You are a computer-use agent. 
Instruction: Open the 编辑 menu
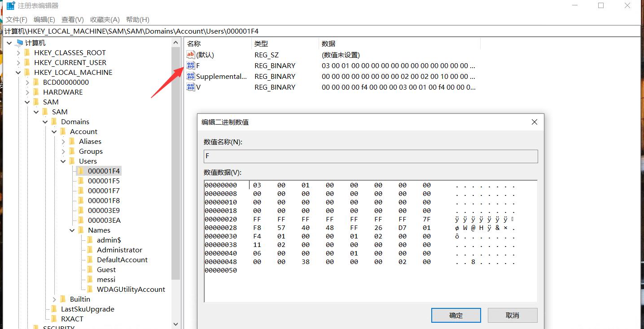[44, 19]
